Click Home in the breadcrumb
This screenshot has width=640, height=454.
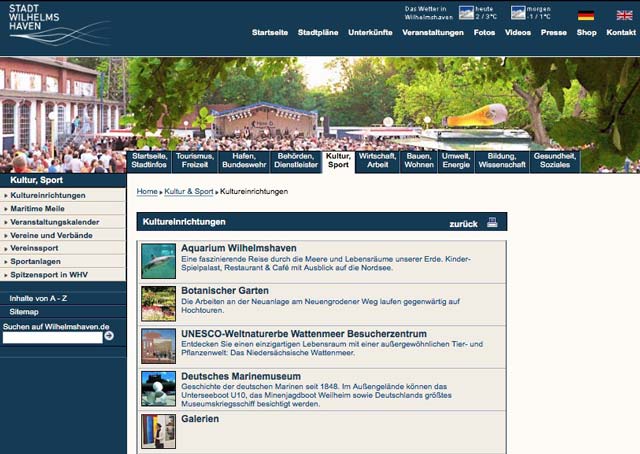point(147,191)
